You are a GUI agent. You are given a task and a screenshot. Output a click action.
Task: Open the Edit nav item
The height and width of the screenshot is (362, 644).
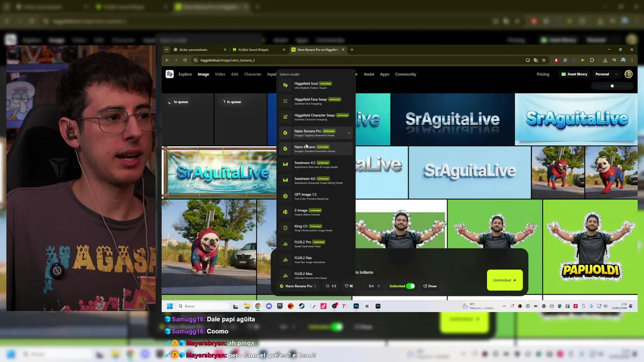[x=234, y=74]
